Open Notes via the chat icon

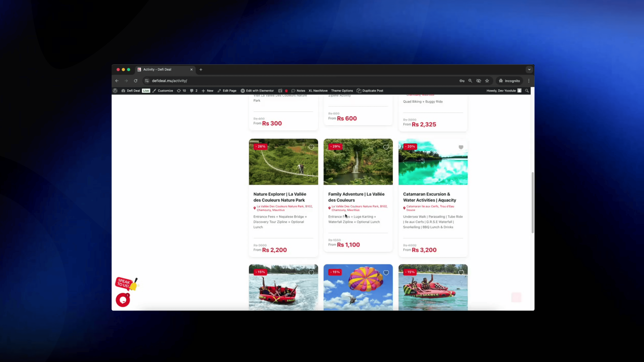(x=293, y=91)
